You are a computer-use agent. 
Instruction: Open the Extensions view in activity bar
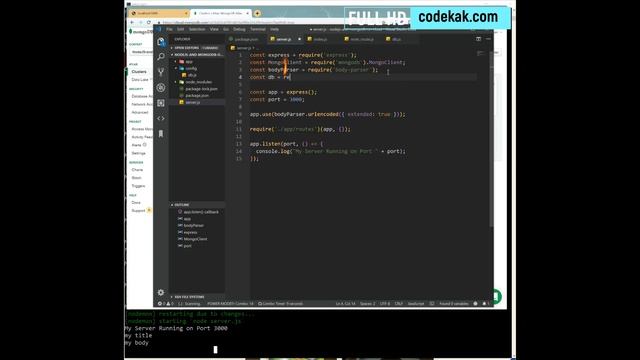click(161, 103)
